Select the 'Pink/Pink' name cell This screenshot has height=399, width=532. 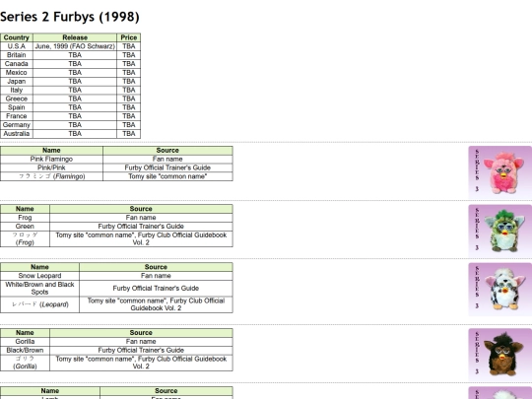pos(51,167)
